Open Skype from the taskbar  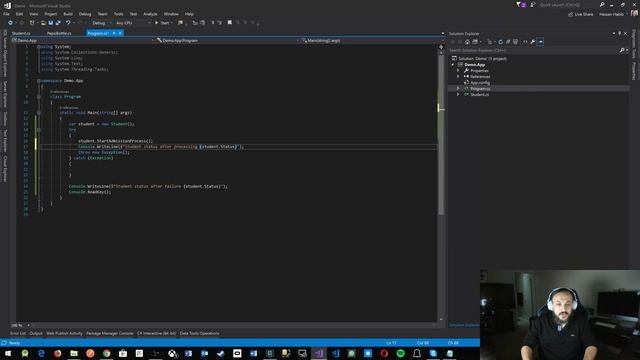click(x=433, y=353)
